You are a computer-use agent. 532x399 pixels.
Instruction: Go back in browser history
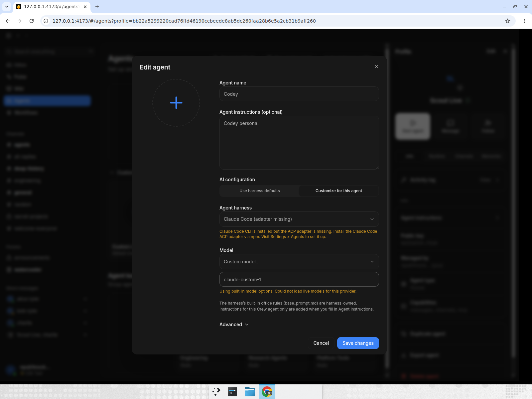8,21
